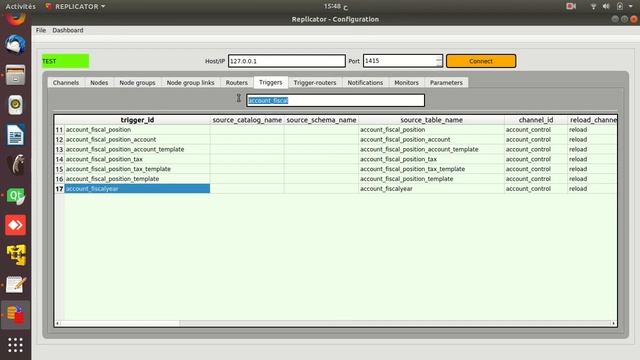This screenshot has width=640, height=360.
Task: Open the Files manager dock icon
Action: click(x=16, y=75)
